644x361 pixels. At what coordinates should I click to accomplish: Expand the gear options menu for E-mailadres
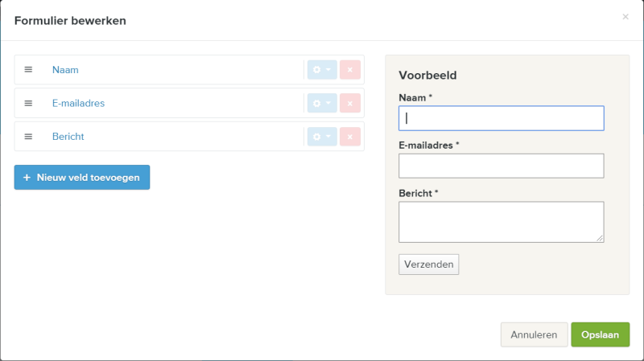tap(322, 103)
